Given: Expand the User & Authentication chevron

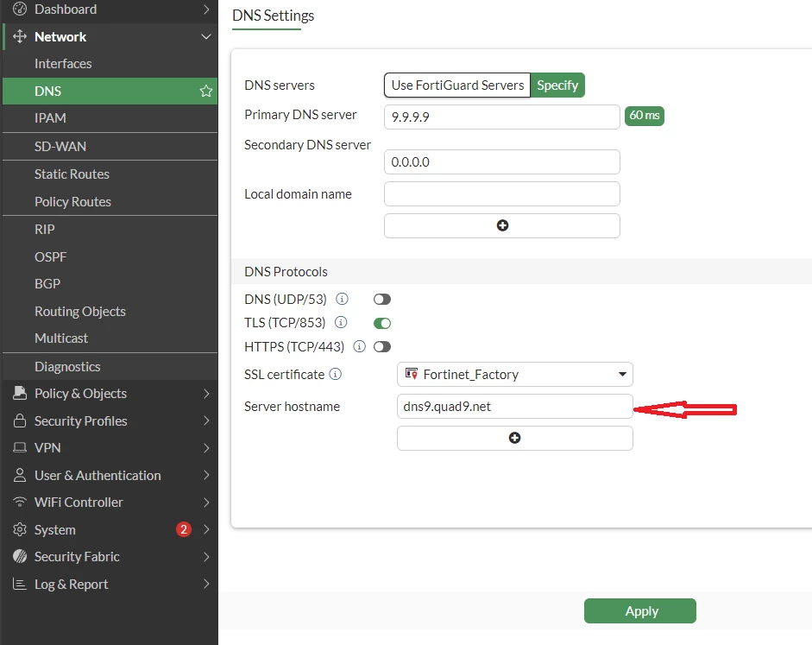Looking at the screenshot, I should (206, 475).
